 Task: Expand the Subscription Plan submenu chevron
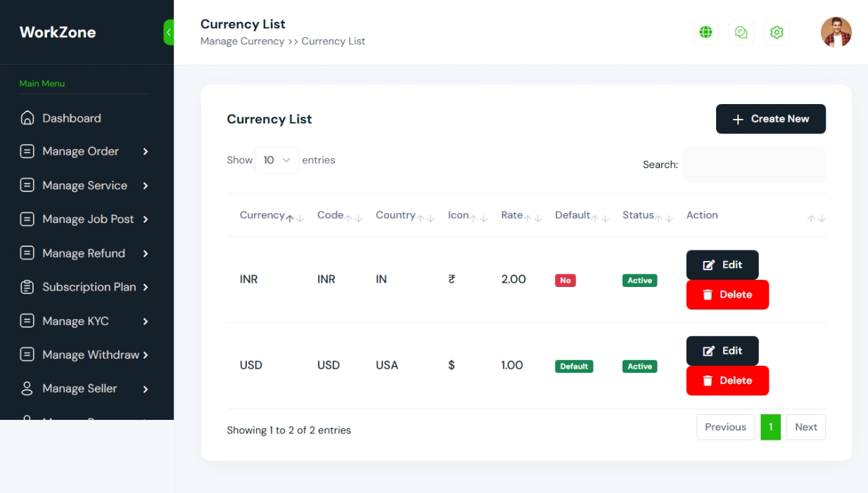(x=146, y=287)
